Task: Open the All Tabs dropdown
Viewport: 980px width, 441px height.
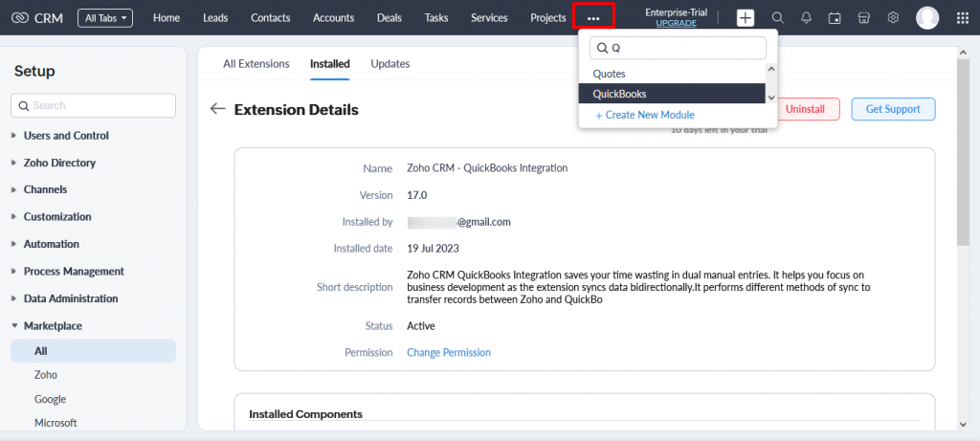Action: click(105, 18)
